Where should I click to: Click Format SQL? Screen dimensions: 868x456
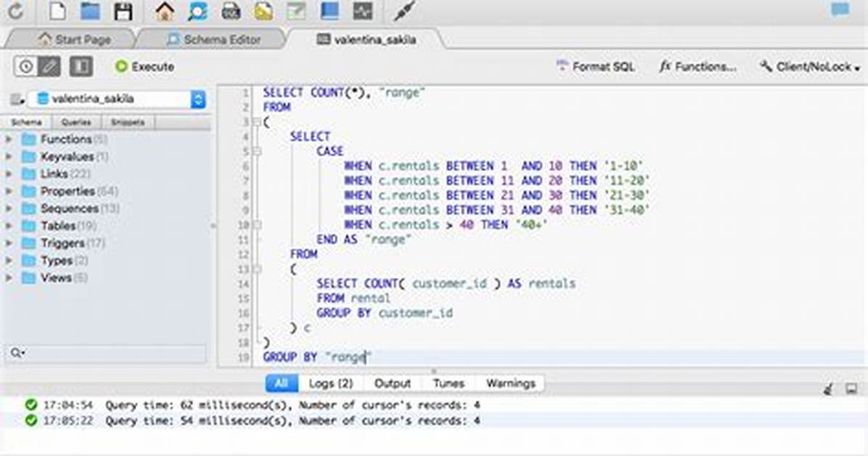[x=595, y=67]
